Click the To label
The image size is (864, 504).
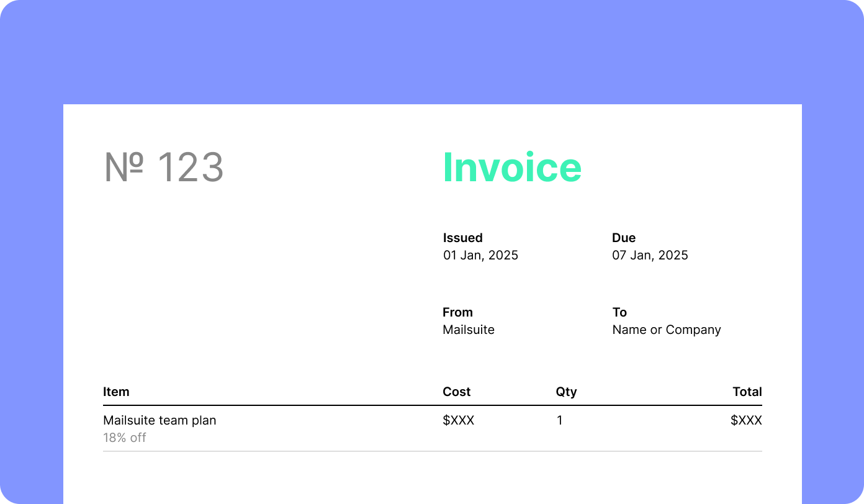[x=619, y=312]
